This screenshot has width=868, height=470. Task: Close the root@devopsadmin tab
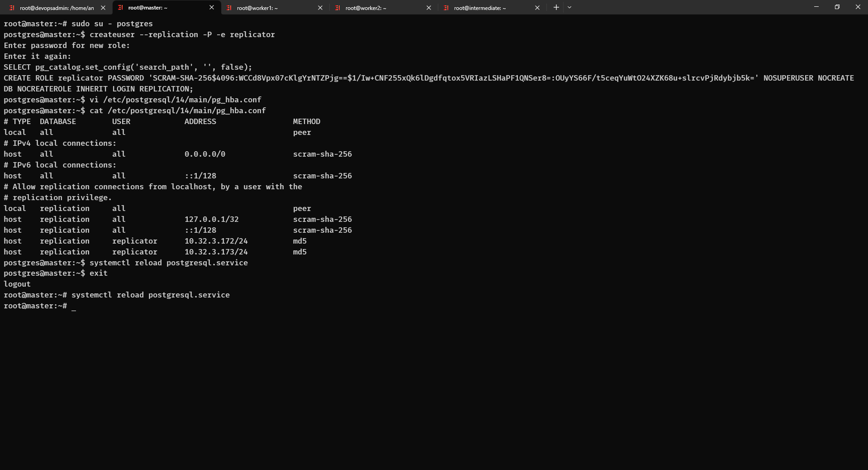103,8
